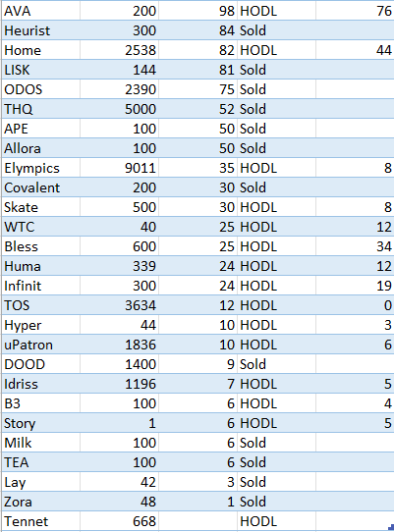
Task: Click the Huma cell
Action: coord(40,266)
